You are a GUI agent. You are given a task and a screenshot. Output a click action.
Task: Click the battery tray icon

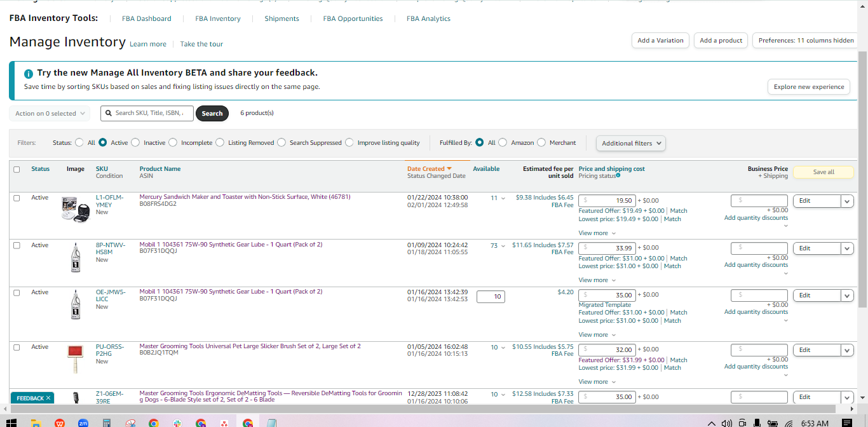[773, 423]
